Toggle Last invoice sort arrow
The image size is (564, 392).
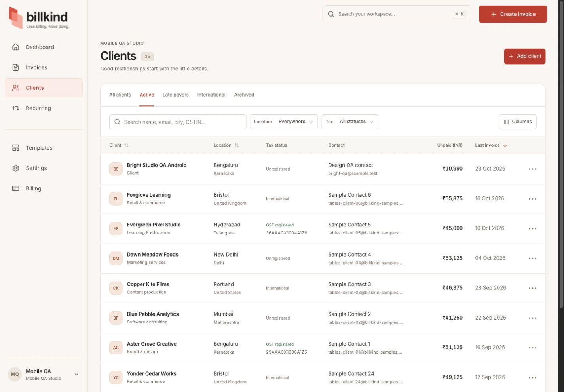click(x=505, y=145)
